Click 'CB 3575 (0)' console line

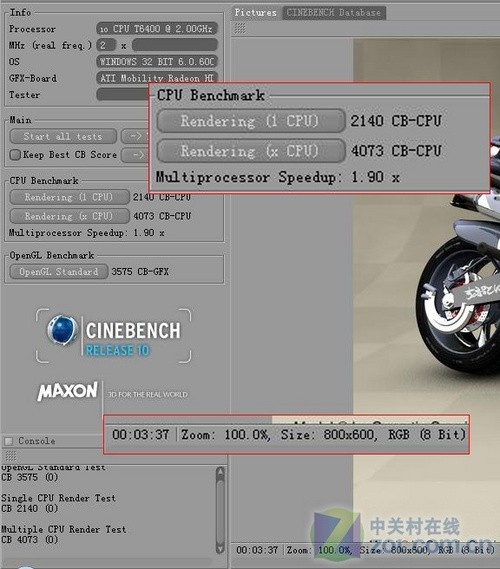coord(30,477)
